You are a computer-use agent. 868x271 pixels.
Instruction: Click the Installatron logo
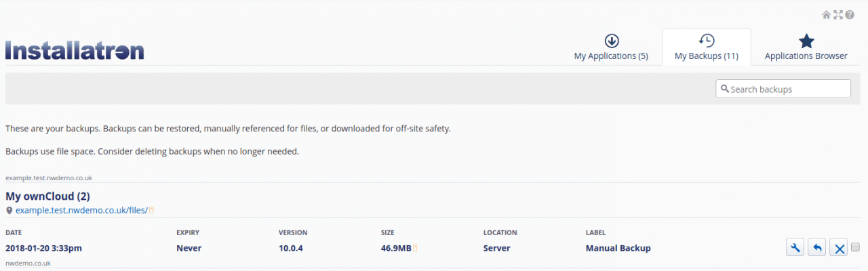point(75,51)
